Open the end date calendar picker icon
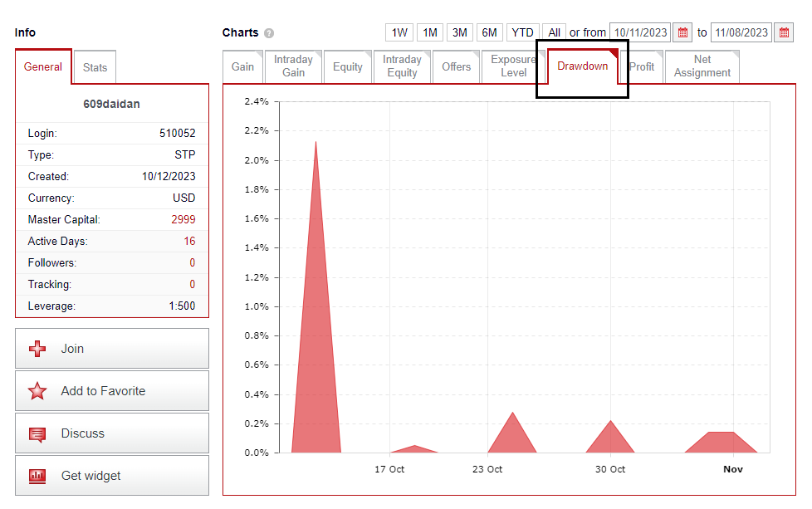Image resolution: width=812 pixels, height=509 pixels. 784,32
